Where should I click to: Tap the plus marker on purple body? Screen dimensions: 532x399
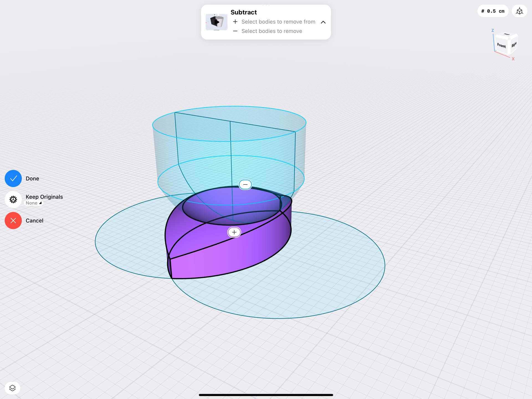[x=234, y=232]
